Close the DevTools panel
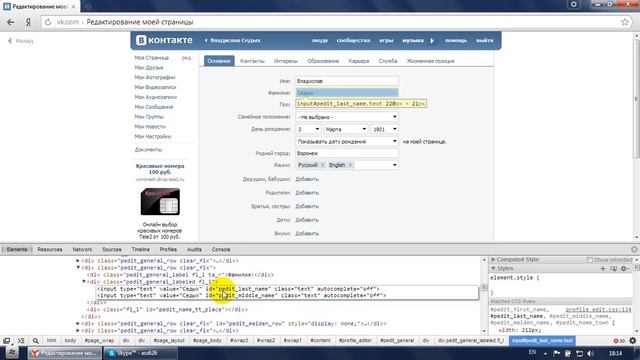 click(634, 249)
